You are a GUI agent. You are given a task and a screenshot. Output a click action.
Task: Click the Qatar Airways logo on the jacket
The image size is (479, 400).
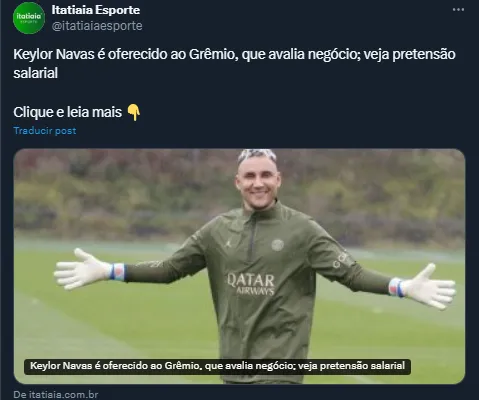[251, 284]
